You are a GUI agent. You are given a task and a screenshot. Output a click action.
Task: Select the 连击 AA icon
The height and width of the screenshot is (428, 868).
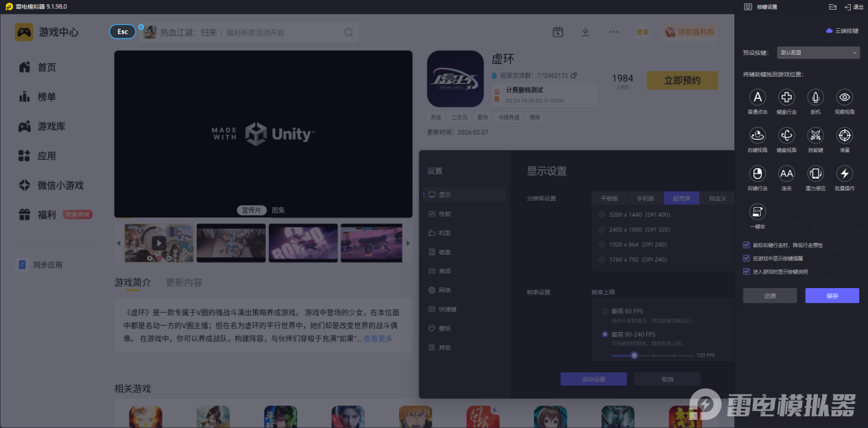tap(786, 174)
